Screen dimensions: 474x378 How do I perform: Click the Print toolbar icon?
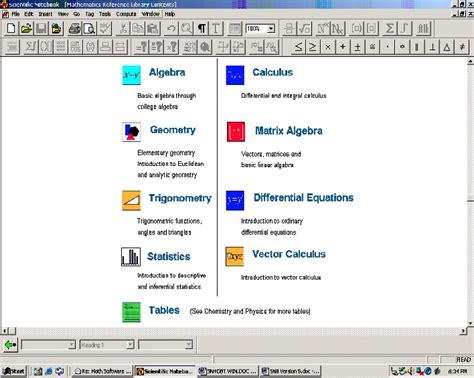[74, 29]
